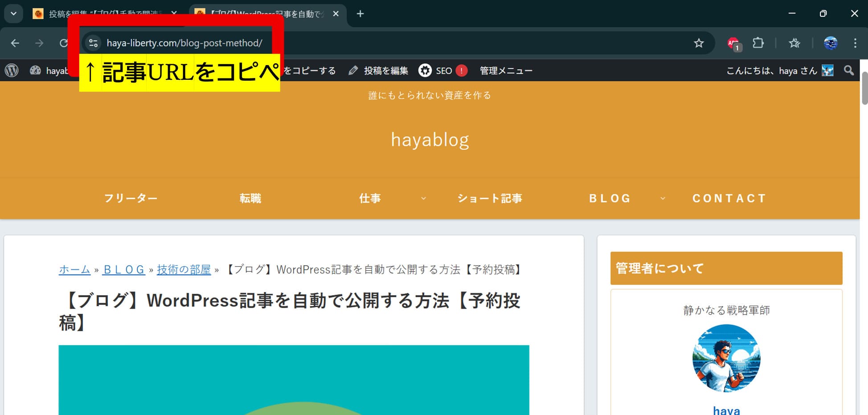View site information icon in address bar
The height and width of the screenshot is (415, 868).
93,43
